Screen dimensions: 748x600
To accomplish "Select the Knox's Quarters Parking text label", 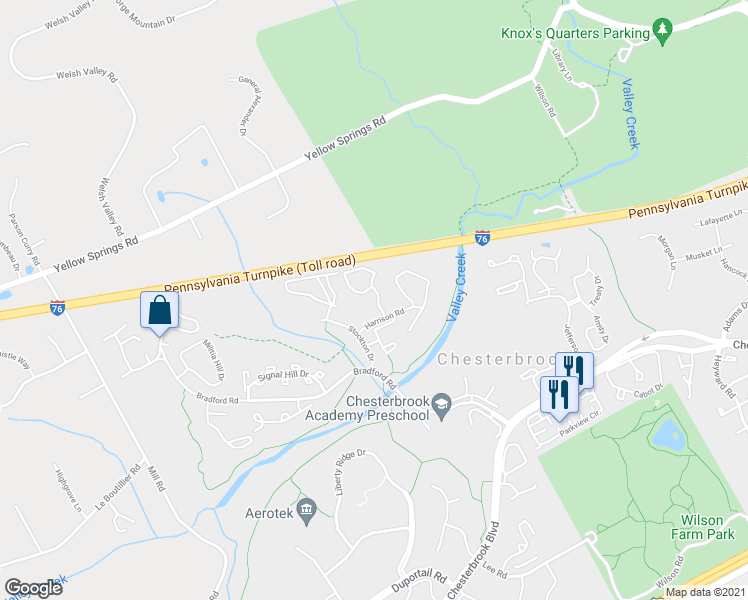I will (x=575, y=33).
